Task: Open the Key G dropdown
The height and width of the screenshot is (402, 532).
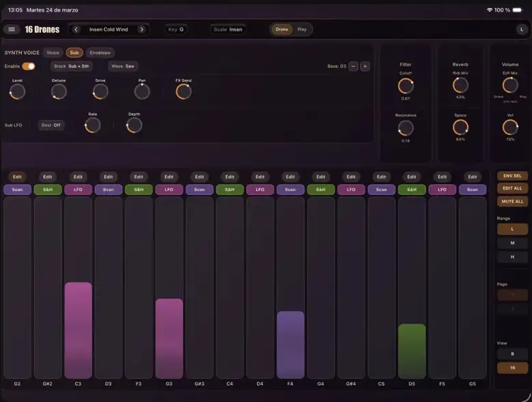Action: pyautogui.click(x=176, y=29)
